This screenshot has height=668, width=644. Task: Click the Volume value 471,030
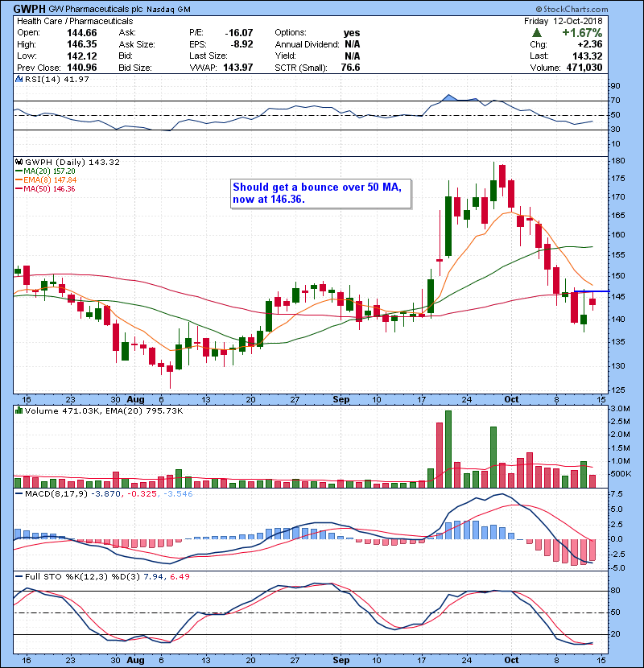pos(584,68)
